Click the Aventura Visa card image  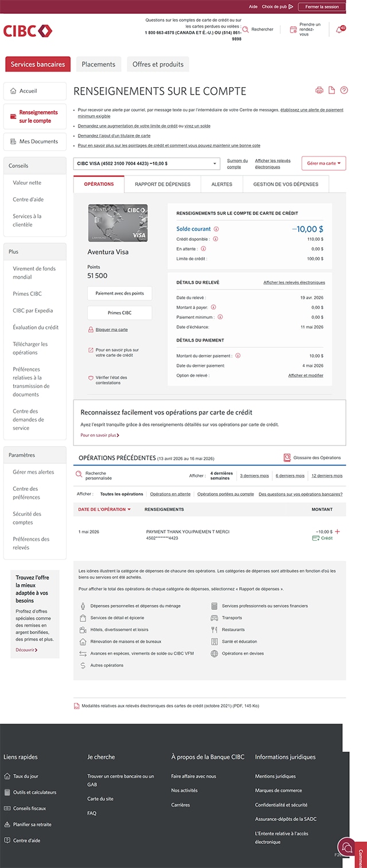pyautogui.click(x=118, y=223)
